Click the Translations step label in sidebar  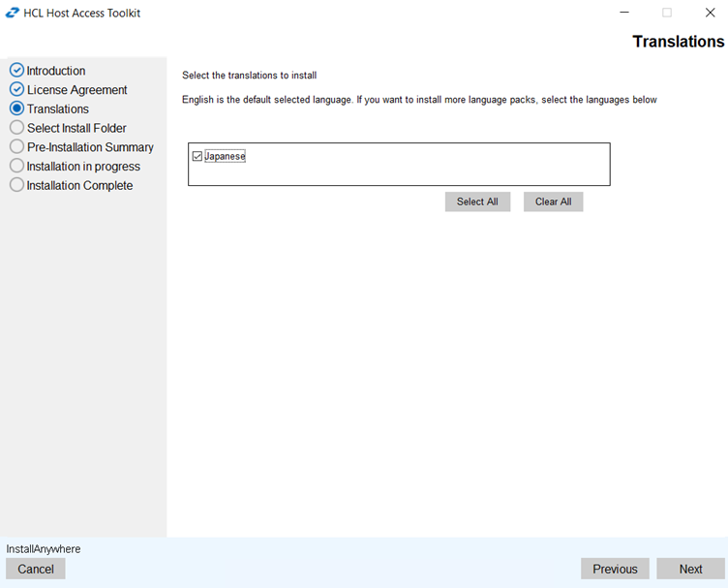click(x=57, y=108)
